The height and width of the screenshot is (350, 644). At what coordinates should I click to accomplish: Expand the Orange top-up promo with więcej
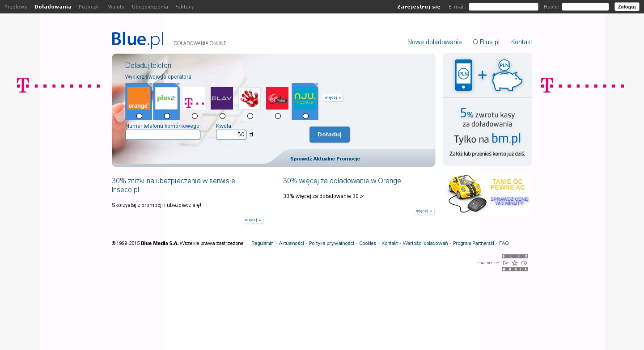(x=424, y=211)
